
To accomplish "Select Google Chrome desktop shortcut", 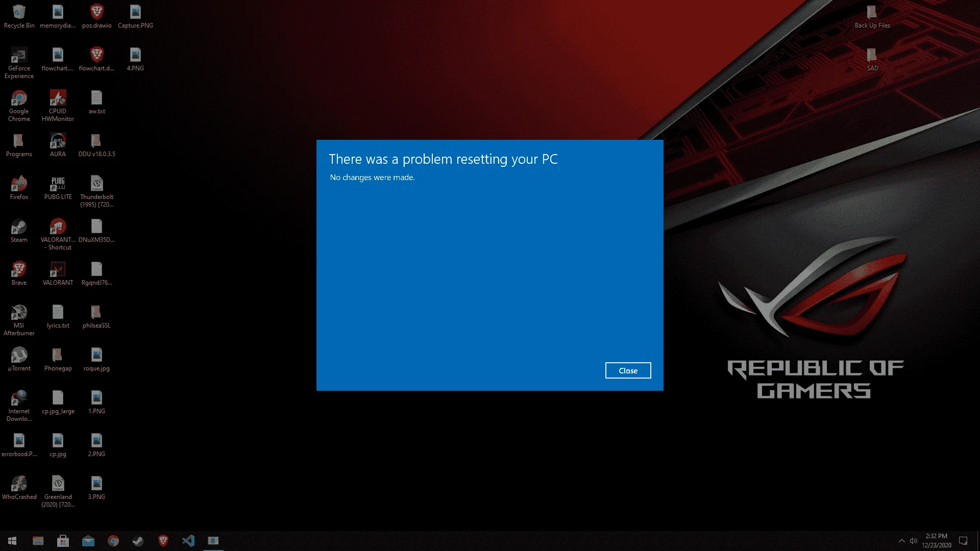I will pos(19,106).
